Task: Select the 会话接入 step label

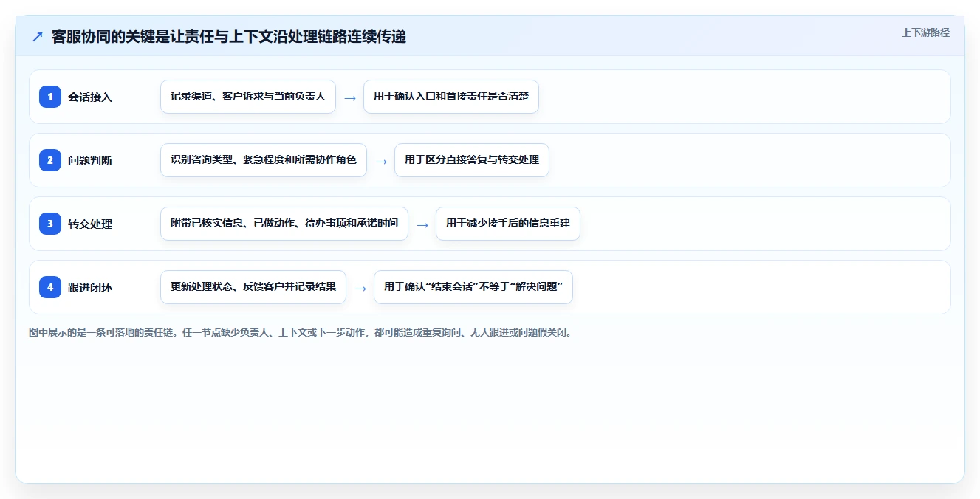Action: (90, 97)
